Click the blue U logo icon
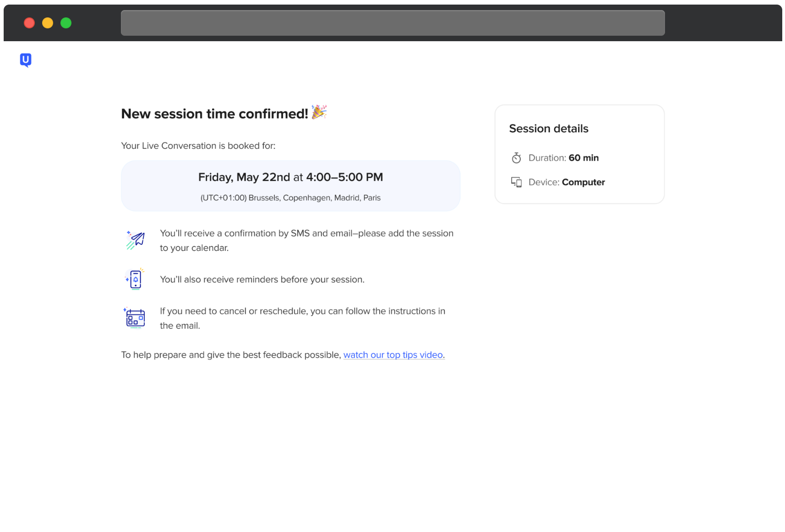785x532 pixels. (26, 60)
